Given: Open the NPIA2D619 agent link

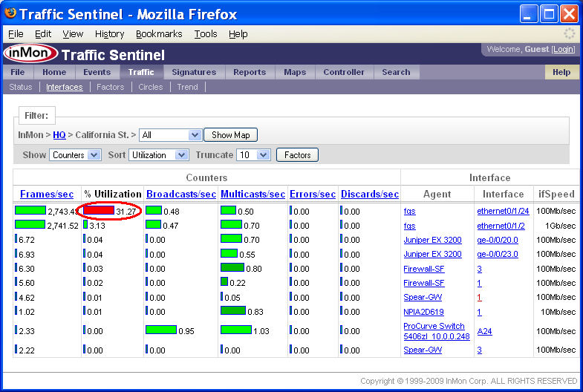Looking at the screenshot, I should tap(424, 312).
